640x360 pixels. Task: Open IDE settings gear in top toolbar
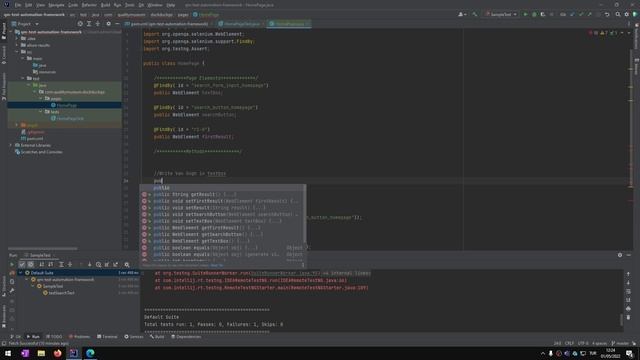(627, 14)
